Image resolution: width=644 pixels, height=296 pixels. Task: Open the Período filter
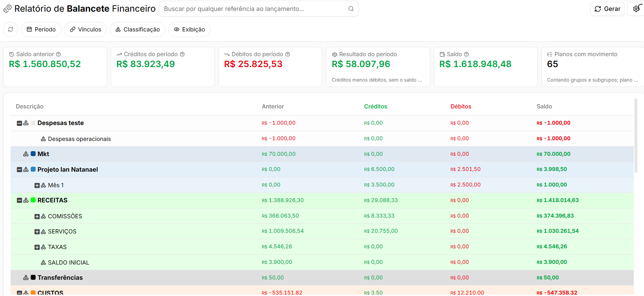(x=41, y=29)
